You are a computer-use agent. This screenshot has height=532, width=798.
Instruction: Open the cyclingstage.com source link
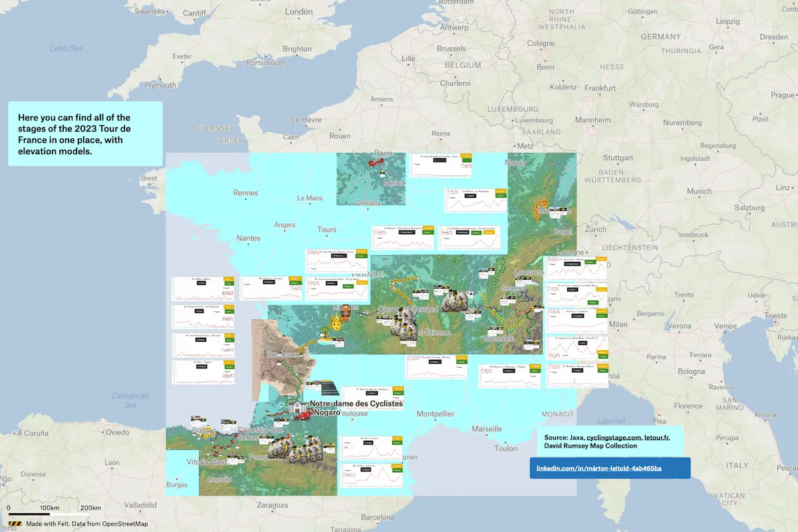(x=614, y=438)
